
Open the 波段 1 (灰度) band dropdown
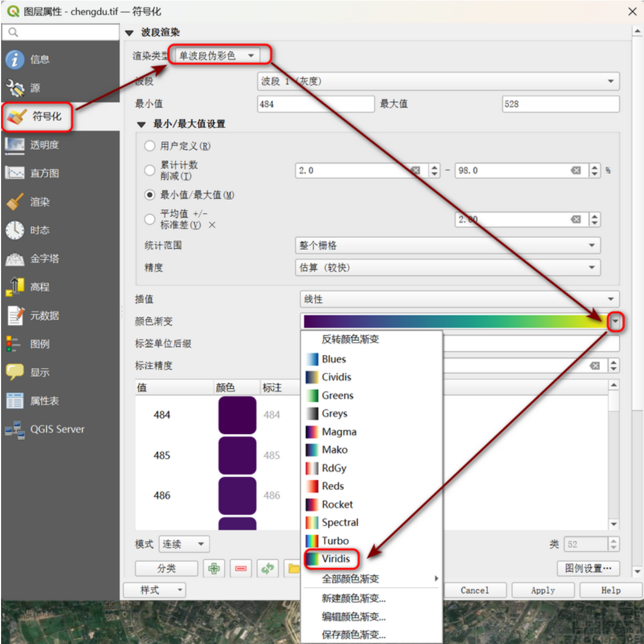point(438,81)
